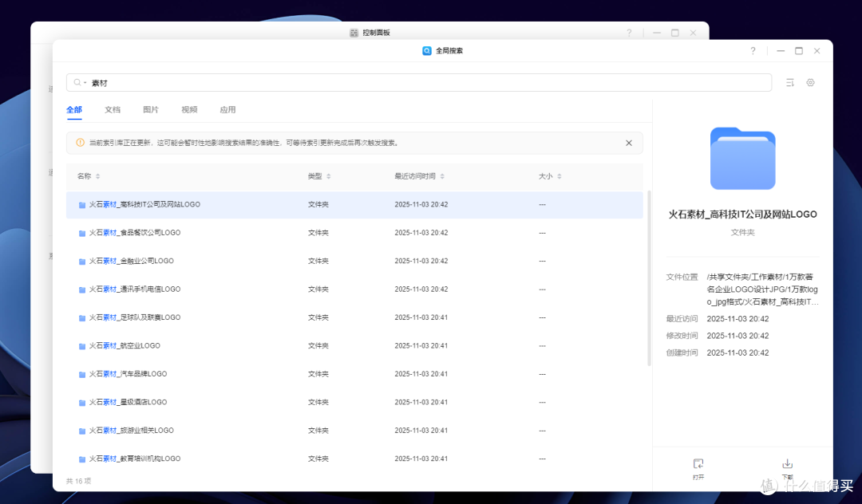862x504 pixels.
Task: Sort results by 类型 column
Action: point(319,176)
